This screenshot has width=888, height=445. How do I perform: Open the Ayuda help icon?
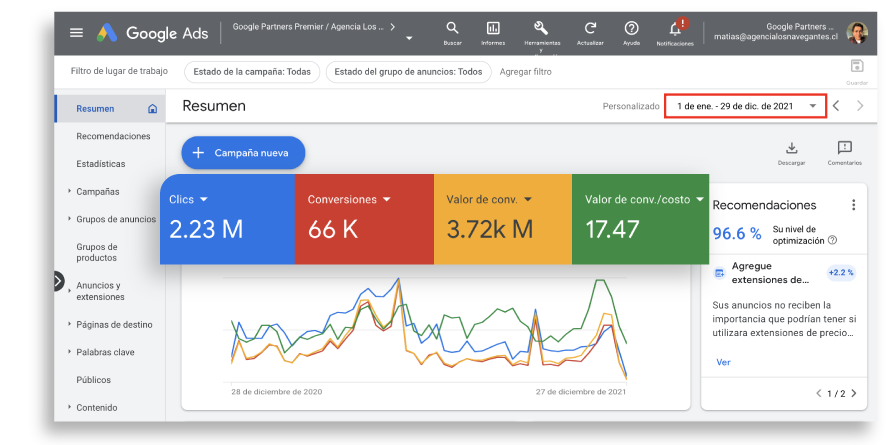click(631, 28)
